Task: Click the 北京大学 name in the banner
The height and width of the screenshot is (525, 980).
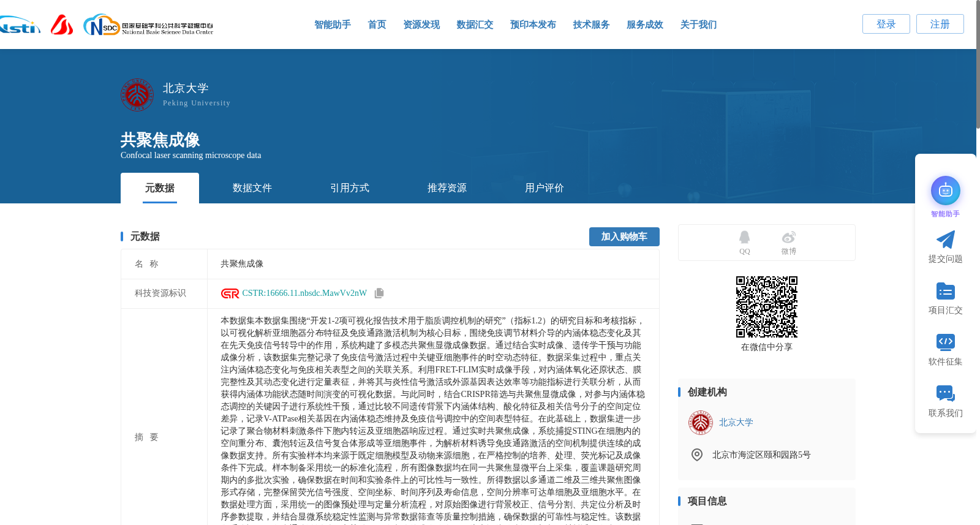Action: pos(186,88)
